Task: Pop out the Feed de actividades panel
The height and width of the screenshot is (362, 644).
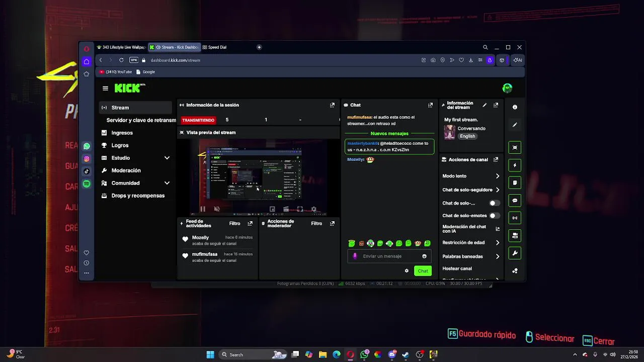Action: (x=250, y=224)
